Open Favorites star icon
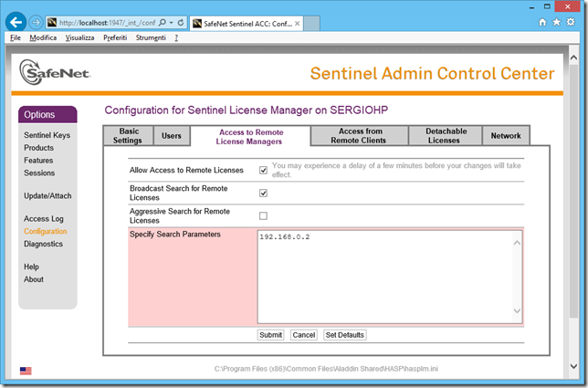Screen dimensions: 588x388 pyautogui.click(x=557, y=22)
